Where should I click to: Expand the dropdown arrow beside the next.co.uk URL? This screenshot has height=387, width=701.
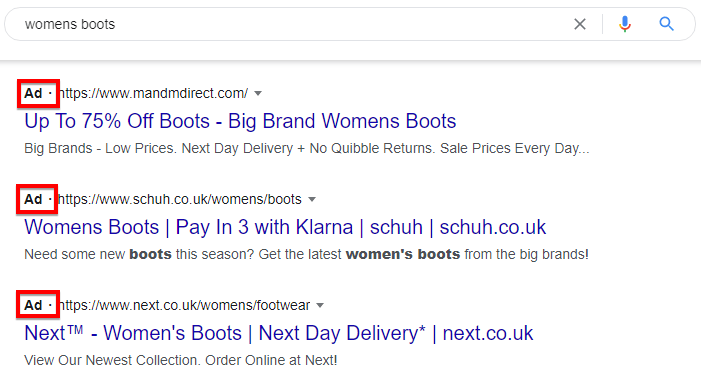320,305
